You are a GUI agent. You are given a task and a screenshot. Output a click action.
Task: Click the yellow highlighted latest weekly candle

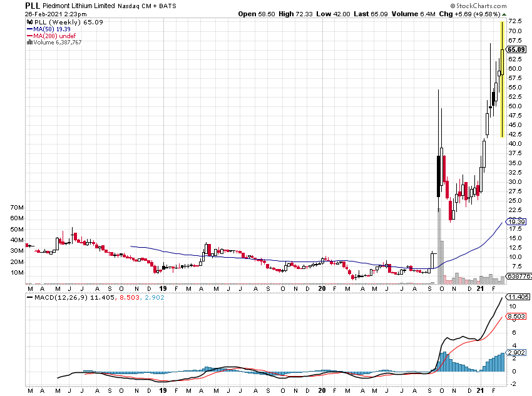click(502, 79)
